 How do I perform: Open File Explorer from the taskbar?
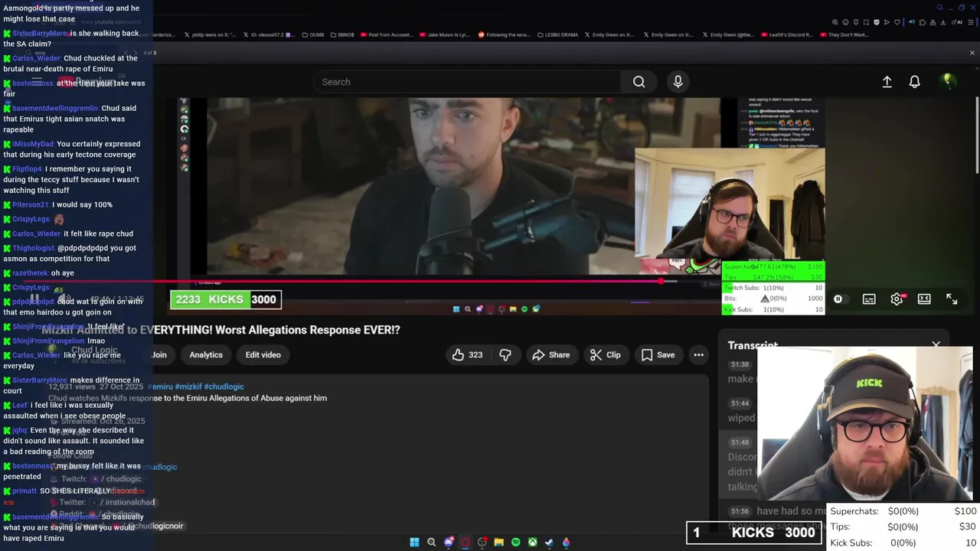[x=498, y=542]
